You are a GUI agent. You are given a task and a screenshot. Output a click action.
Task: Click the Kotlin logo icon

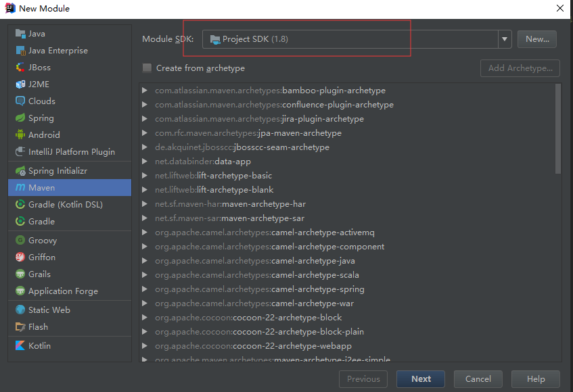point(20,346)
